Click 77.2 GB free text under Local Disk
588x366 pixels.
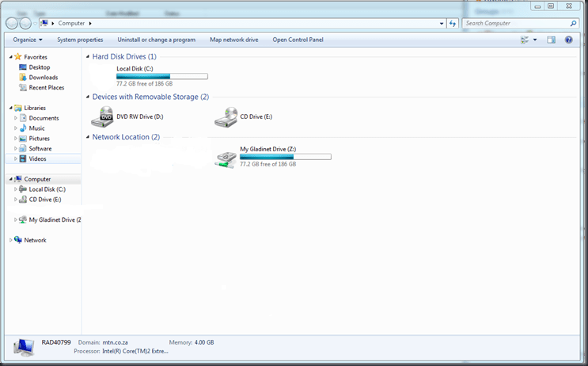click(144, 84)
